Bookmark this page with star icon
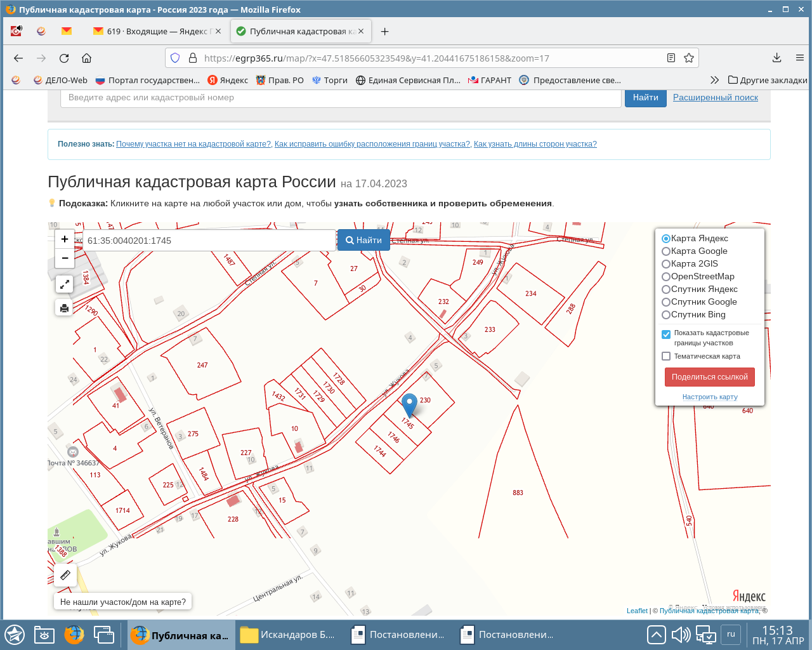The image size is (812, 650). pos(689,58)
